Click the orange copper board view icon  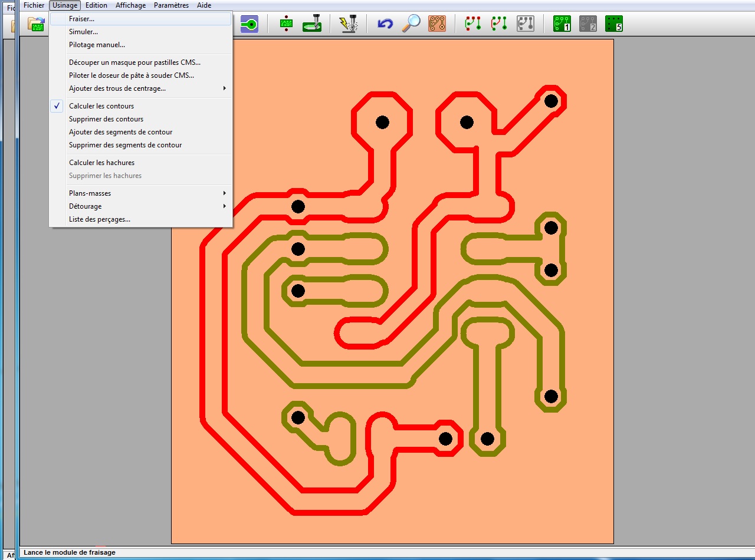pyautogui.click(x=437, y=24)
